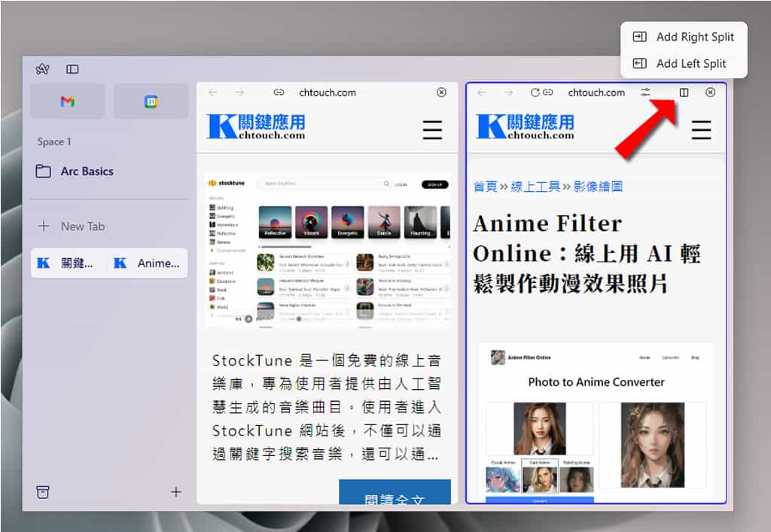The width and height of the screenshot is (771, 532).
Task: Click right pane chtouch.com address
Action: (x=596, y=93)
